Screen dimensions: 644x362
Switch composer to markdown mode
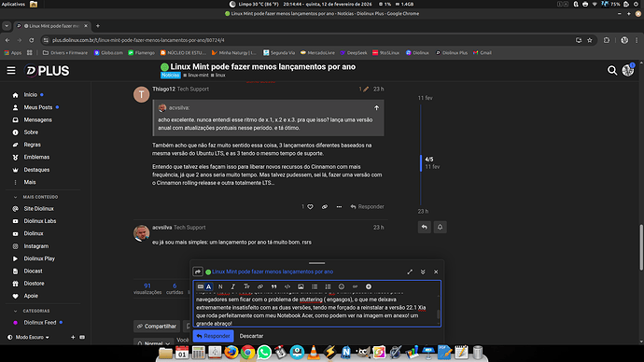[201, 286]
